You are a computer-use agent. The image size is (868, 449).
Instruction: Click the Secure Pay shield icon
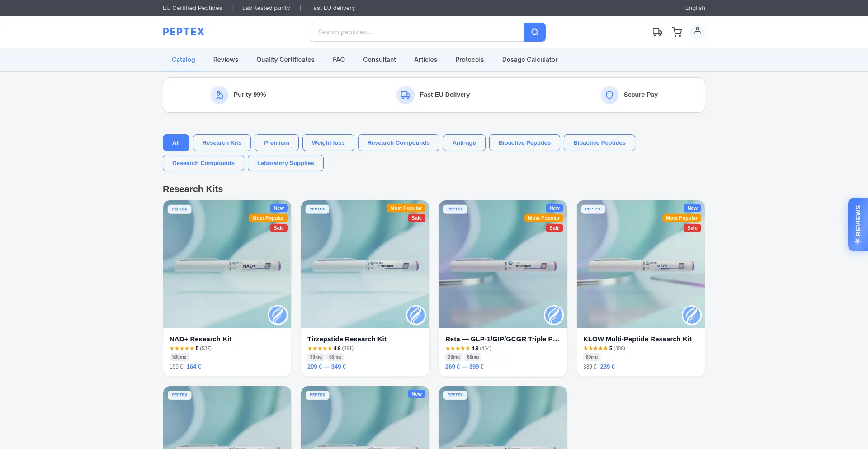(x=609, y=95)
